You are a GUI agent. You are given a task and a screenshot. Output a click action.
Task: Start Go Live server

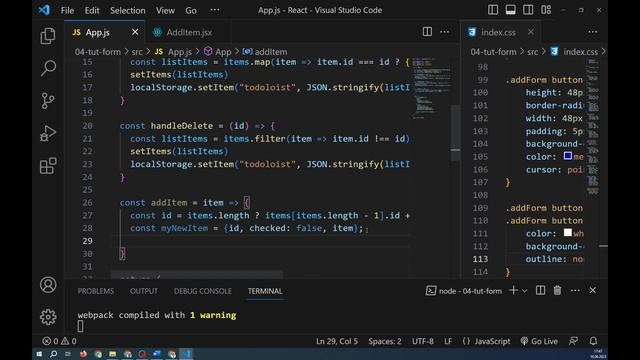[539, 341]
